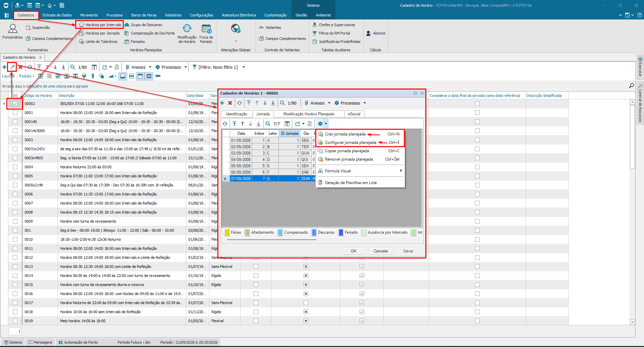Click Abonos in the Cálculo group

click(376, 33)
